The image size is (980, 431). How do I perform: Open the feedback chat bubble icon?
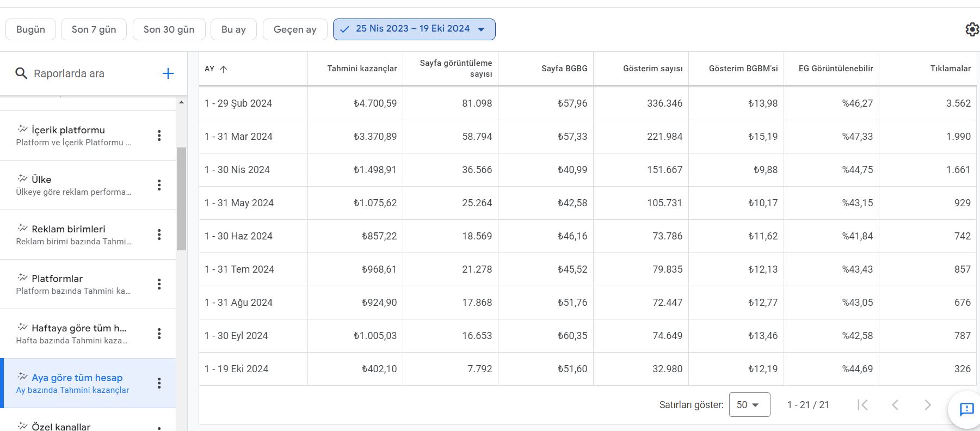point(966,409)
